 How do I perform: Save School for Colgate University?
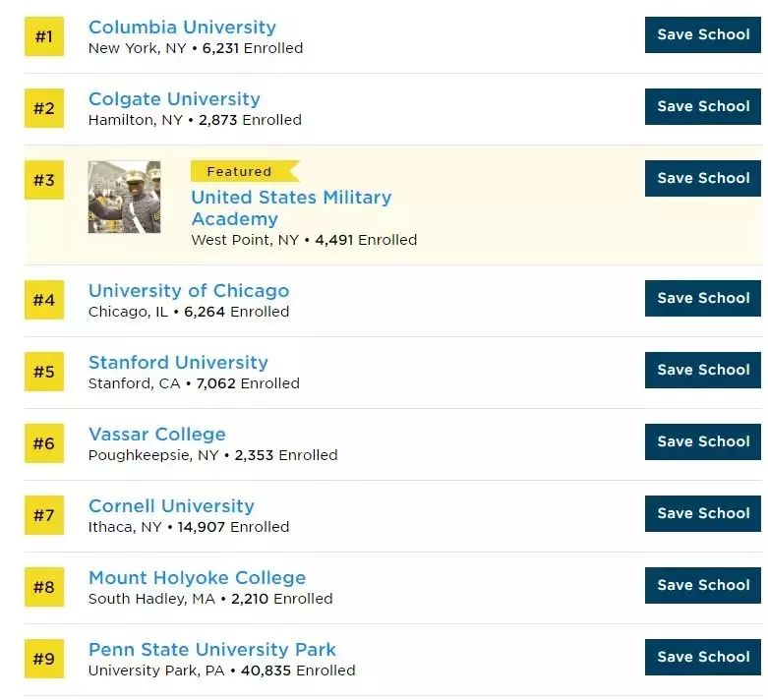[702, 106]
